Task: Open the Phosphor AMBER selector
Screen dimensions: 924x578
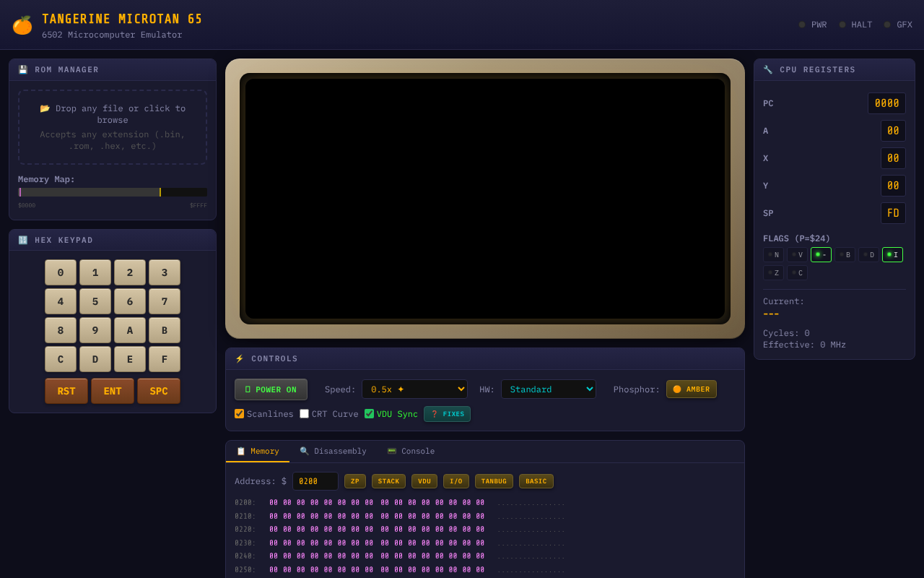Action: [691, 389]
